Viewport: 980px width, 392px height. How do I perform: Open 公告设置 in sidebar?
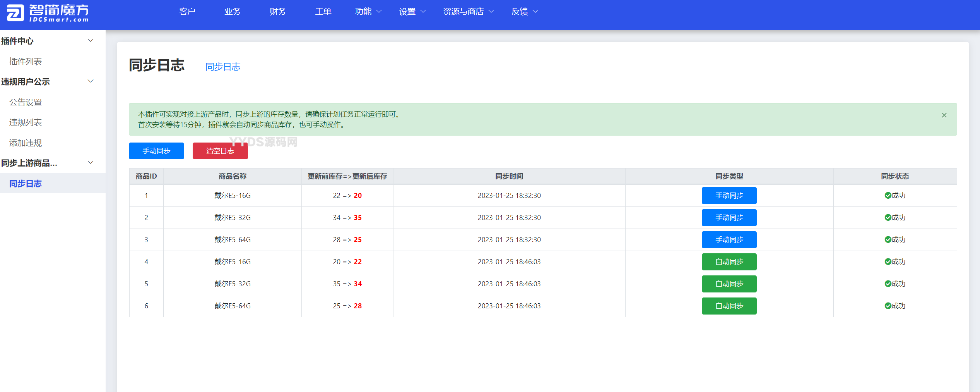pos(26,102)
